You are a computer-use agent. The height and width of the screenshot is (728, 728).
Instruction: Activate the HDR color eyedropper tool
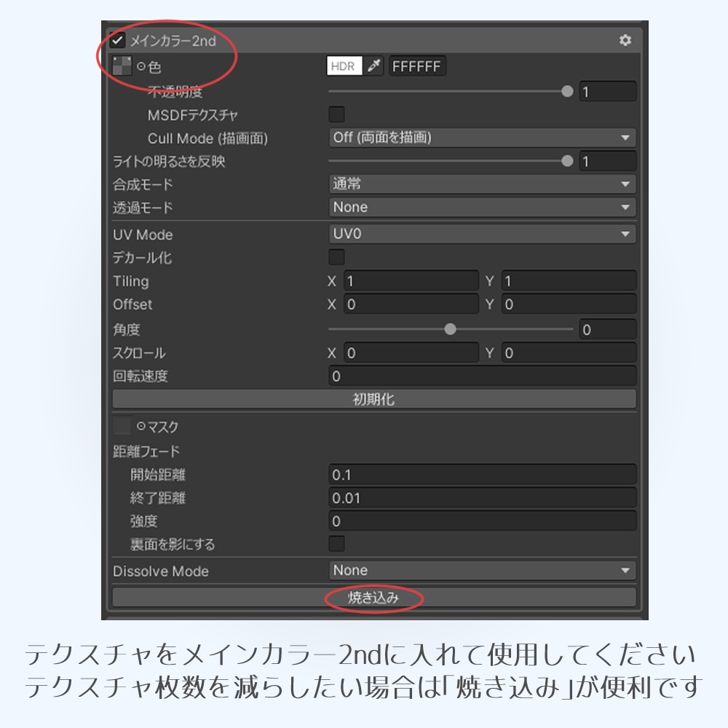pyautogui.click(x=373, y=66)
